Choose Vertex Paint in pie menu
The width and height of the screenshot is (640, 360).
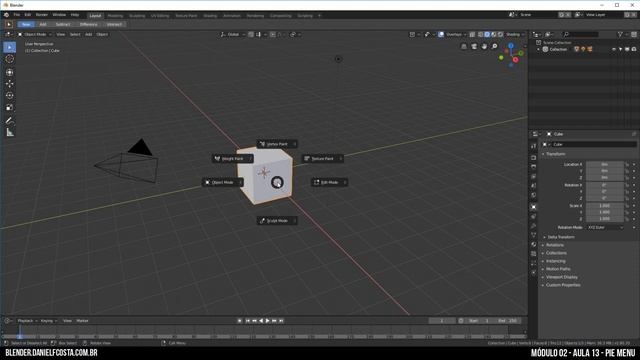[x=277, y=144]
